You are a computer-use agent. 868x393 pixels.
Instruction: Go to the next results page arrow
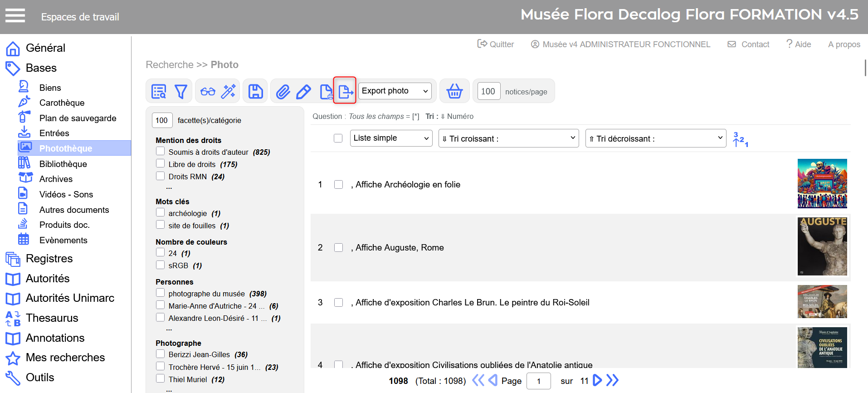(x=597, y=380)
